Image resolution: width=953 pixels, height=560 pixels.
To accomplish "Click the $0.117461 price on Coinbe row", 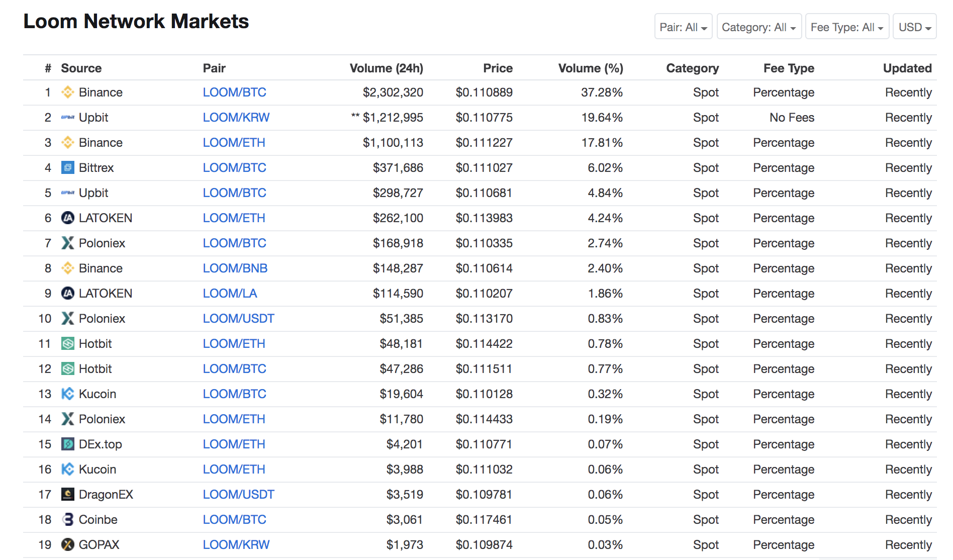I will coord(484,519).
